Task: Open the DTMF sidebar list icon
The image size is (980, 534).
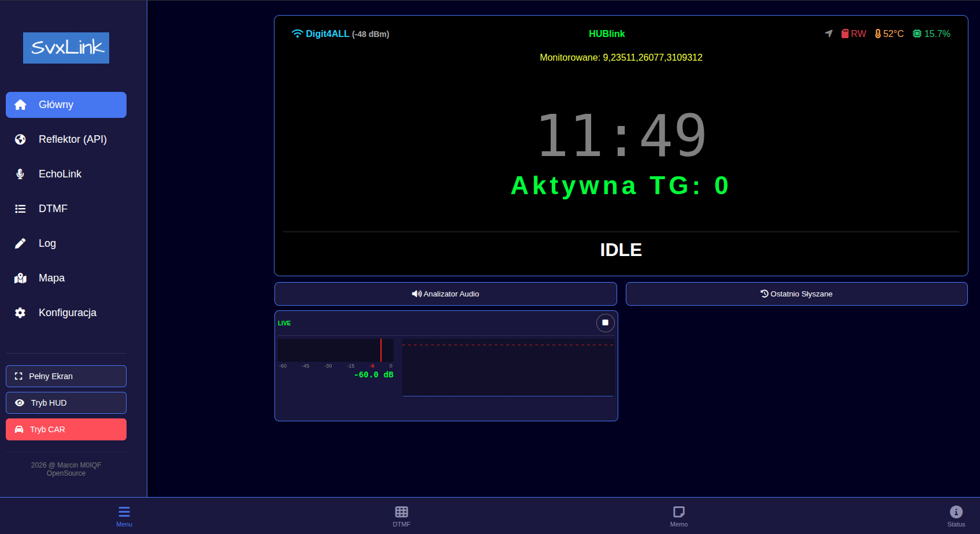Action: (20, 209)
